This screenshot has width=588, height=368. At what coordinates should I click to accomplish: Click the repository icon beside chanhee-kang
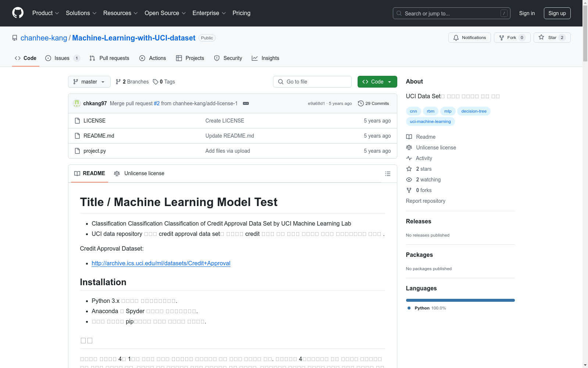pyautogui.click(x=15, y=38)
